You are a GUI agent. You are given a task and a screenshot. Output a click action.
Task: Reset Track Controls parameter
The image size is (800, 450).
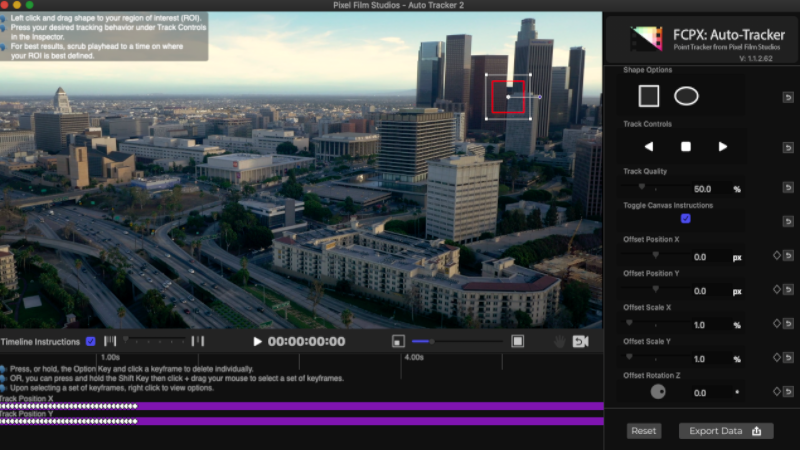point(788,147)
